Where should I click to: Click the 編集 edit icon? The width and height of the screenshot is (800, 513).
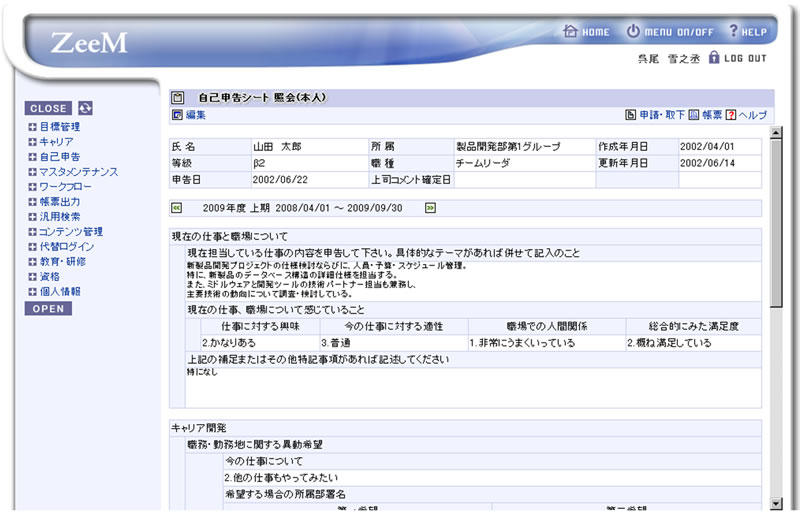[178, 115]
